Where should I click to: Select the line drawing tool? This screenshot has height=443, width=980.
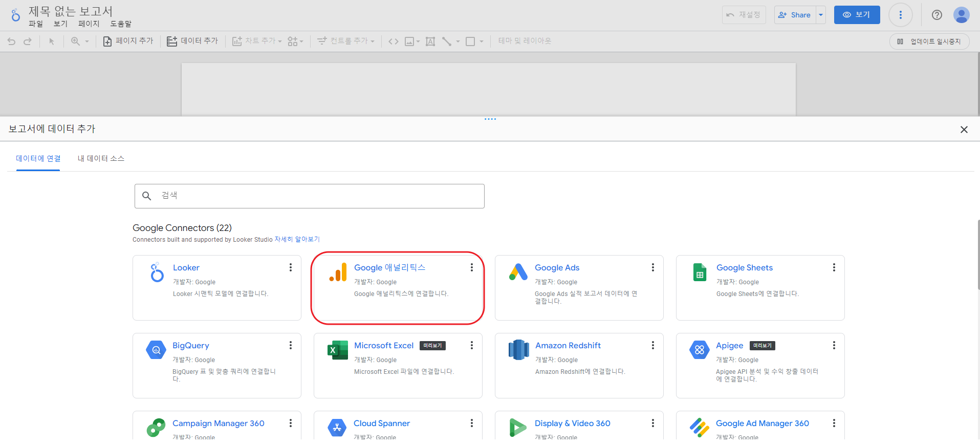tap(447, 41)
